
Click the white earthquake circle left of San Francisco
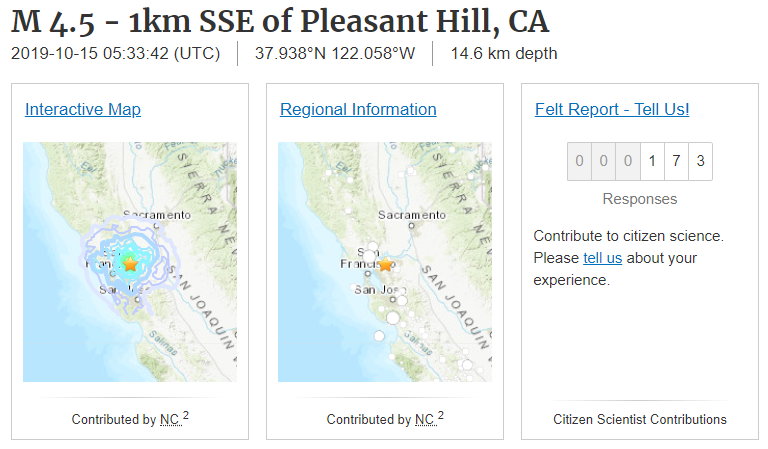coord(369,256)
